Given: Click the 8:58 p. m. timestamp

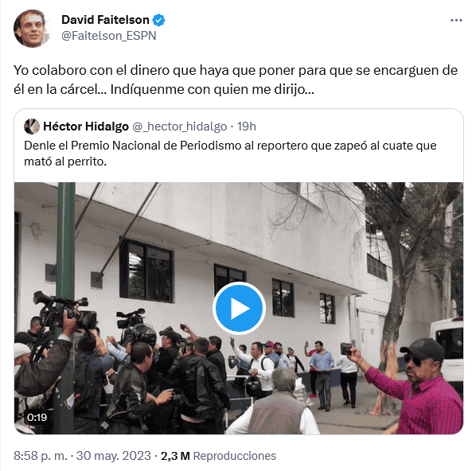Looking at the screenshot, I should tap(40, 456).
